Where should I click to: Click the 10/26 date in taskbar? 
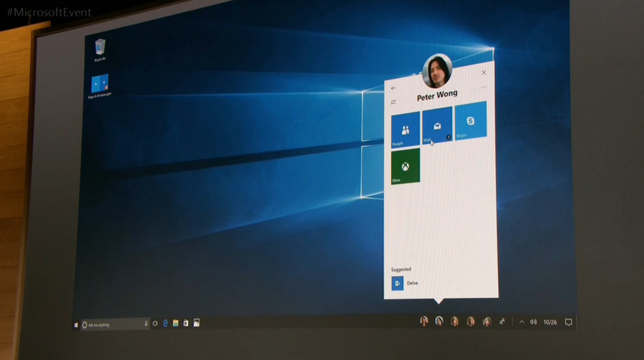coord(550,322)
